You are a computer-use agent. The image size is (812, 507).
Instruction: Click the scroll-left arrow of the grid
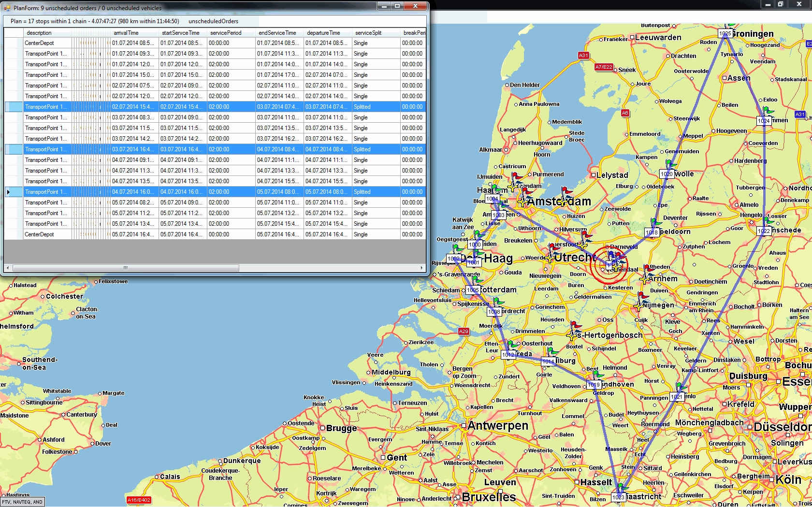(8, 268)
